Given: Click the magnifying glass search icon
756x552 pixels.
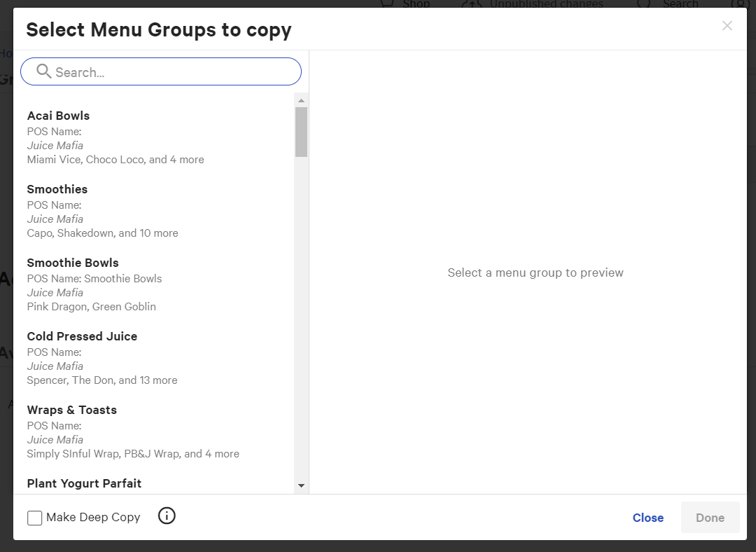Looking at the screenshot, I should click(x=44, y=71).
